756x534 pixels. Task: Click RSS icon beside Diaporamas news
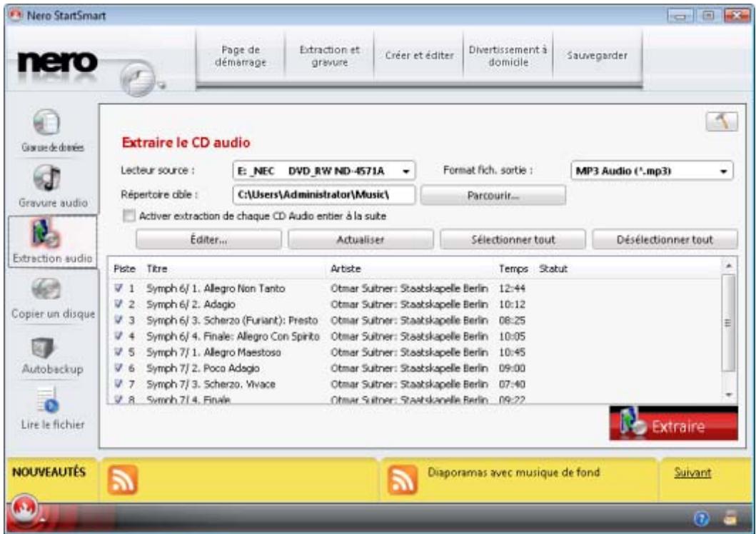pyautogui.click(x=402, y=480)
